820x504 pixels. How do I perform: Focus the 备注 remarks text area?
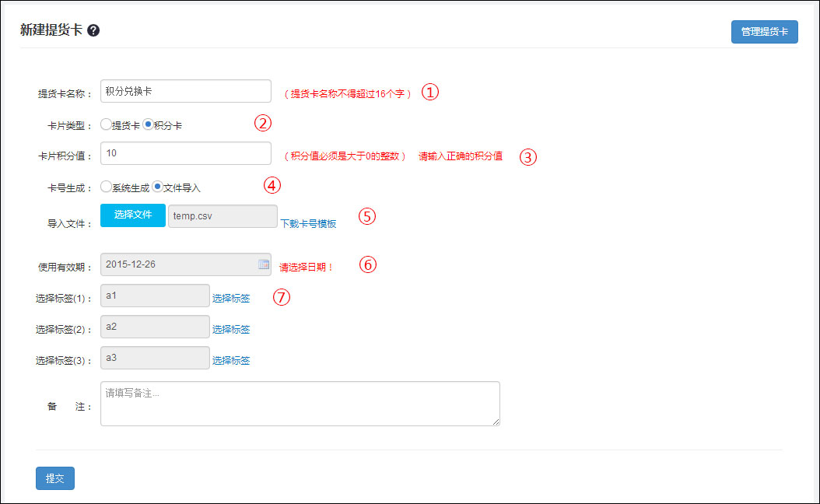pos(300,403)
